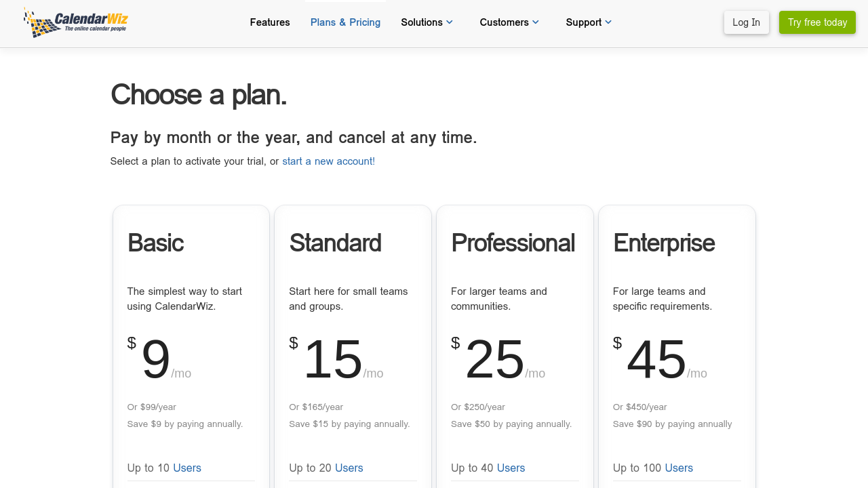This screenshot has height=488, width=868.
Task: Go to Plans & Pricing tab
Action: (345, 22)
